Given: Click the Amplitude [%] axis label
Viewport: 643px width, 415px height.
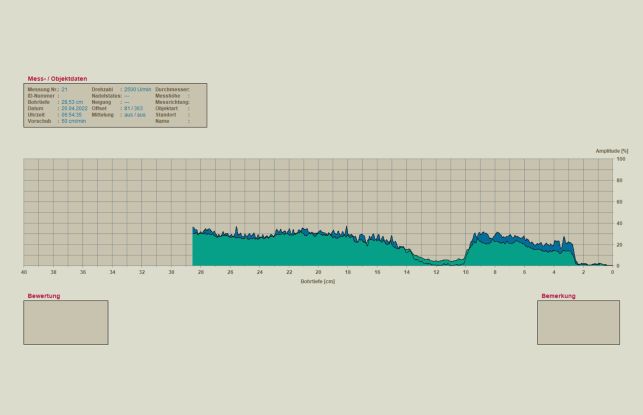Looking at the screenshot, I should [610, 151].
